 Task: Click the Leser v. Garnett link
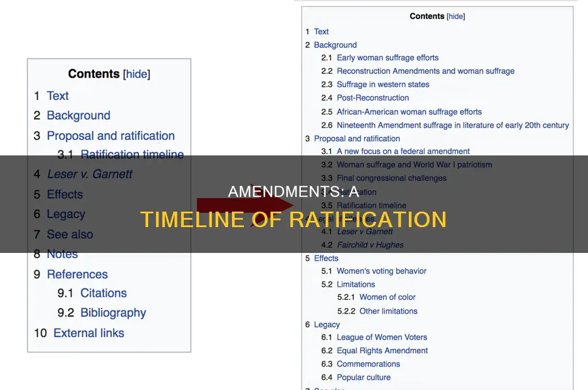(x=90, y=174)
